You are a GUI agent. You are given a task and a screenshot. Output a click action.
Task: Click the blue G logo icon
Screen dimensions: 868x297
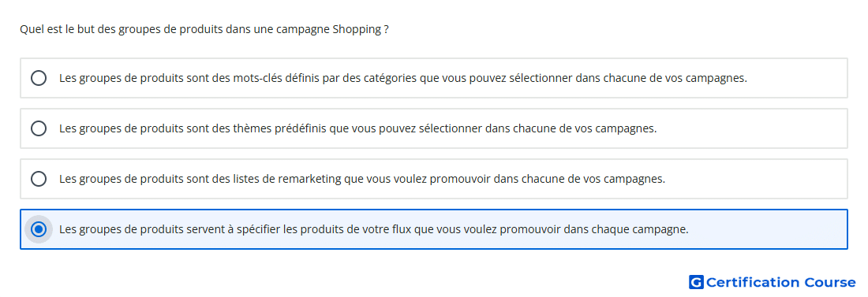(696, 282)
